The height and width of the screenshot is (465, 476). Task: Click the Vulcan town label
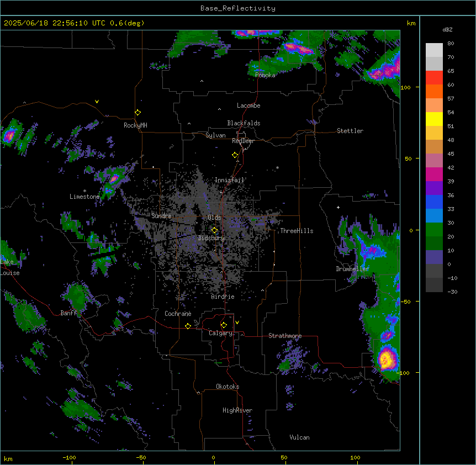tap(300, 437)
